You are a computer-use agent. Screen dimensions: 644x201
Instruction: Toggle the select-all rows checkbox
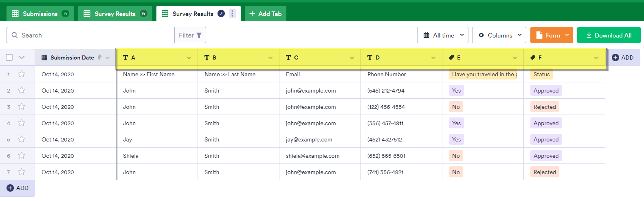[9, 57]
